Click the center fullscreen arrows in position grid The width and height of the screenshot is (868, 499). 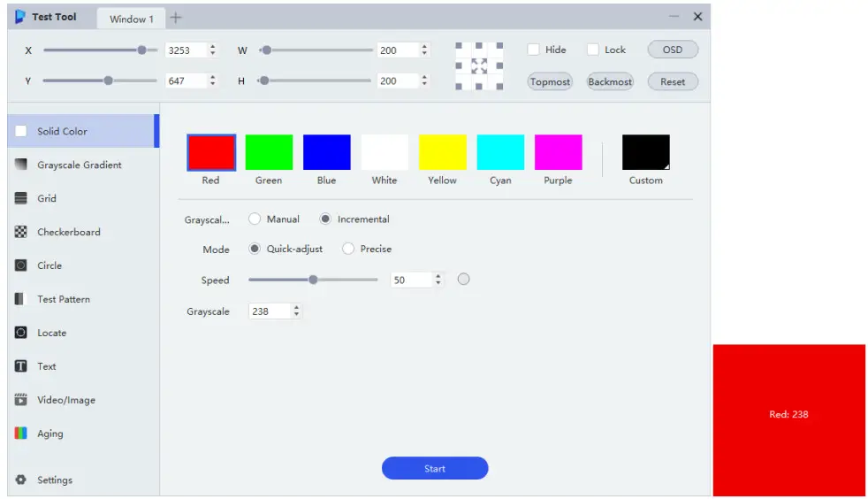[x=479, y=65]
